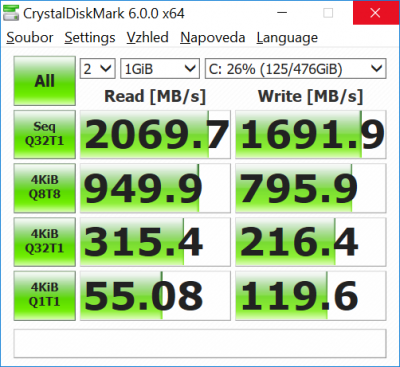Open the Settings menu
Screen dimensions: 400x367
click(x=90, y=37)
